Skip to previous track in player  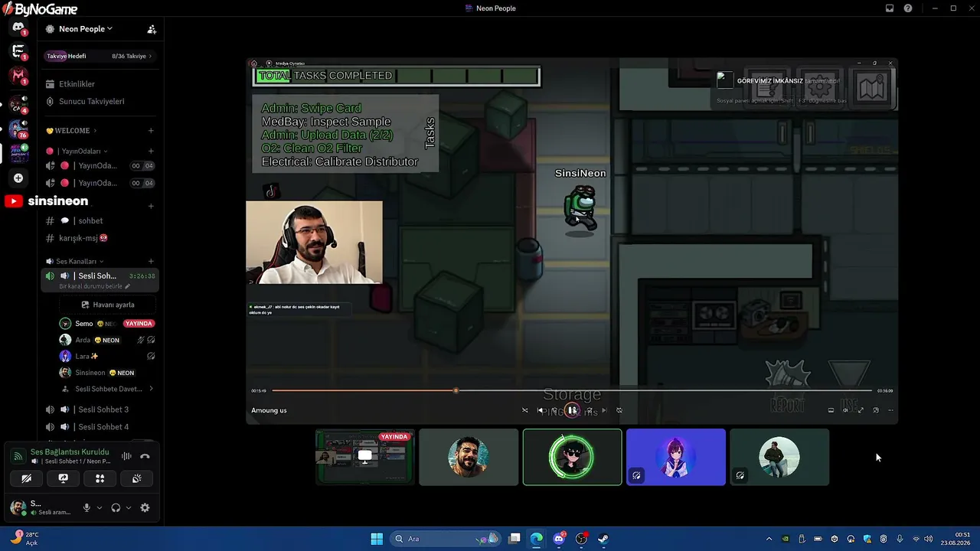click(541, 410)
